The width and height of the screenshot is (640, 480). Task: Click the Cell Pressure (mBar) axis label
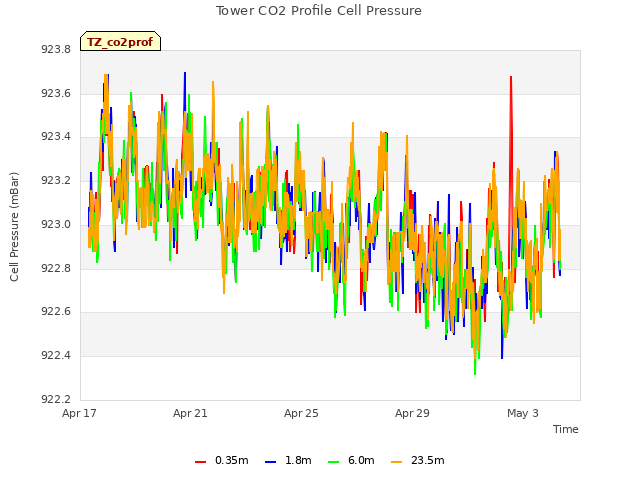tap(14, 227)
